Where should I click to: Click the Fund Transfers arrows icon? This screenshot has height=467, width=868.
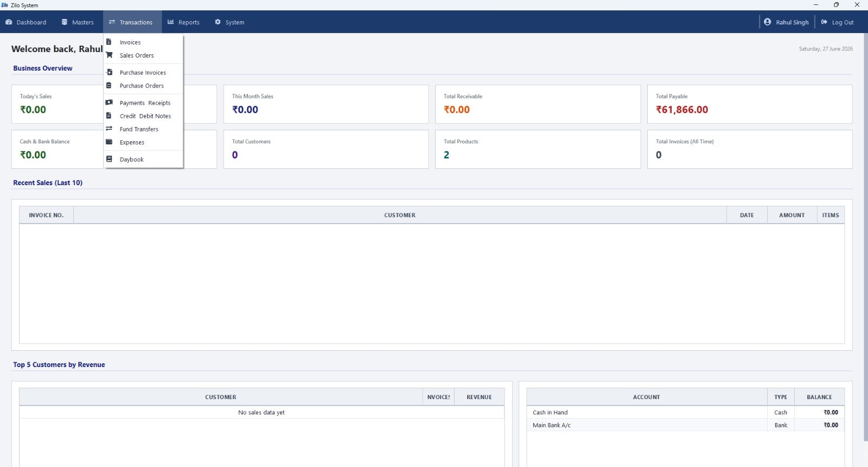(x=109, y=129)
